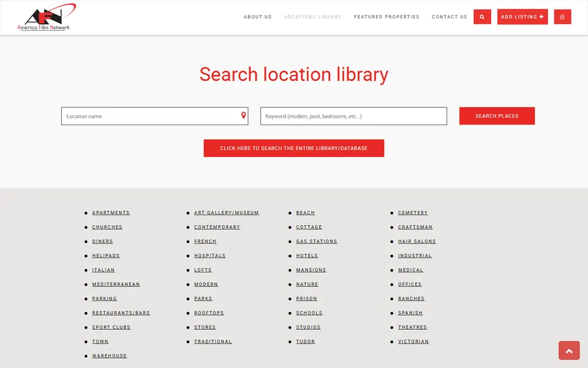Open the Contact Us menu item
The height and width of the screenshot is (368, 588).
point(449,17)
